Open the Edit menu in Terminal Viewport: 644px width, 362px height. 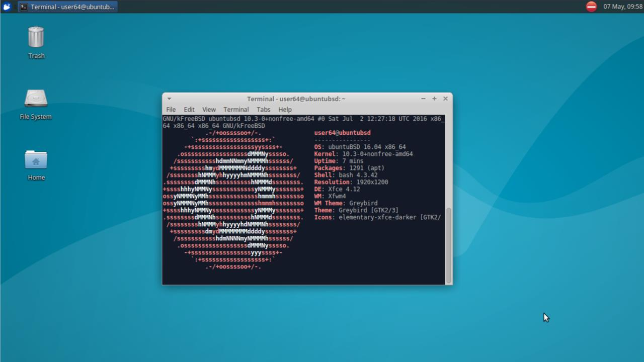pyautogui.click(x=189, y=110)
